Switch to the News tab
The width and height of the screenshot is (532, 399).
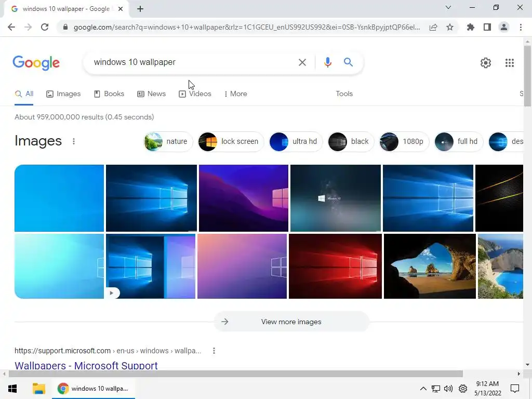151,94
